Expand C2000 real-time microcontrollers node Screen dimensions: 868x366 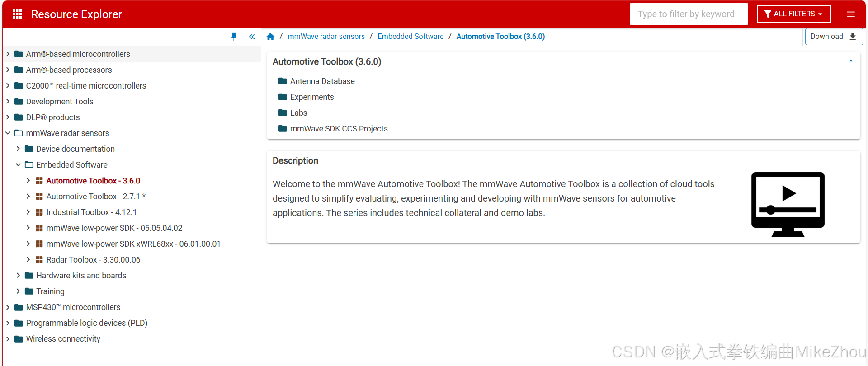click(x=8, y=85)
